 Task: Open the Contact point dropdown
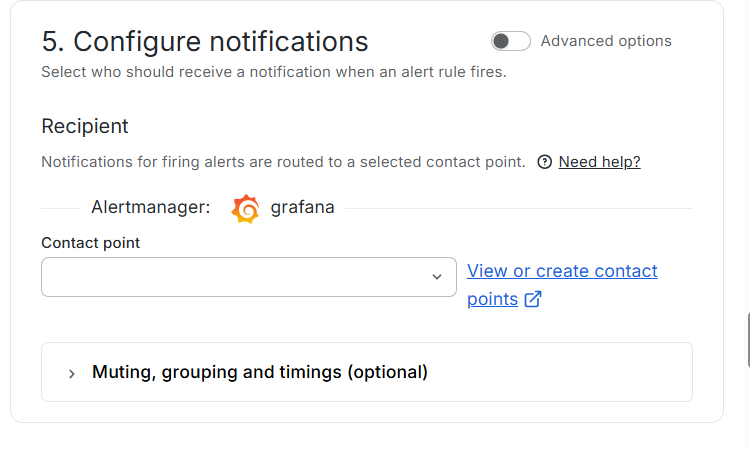249,277
